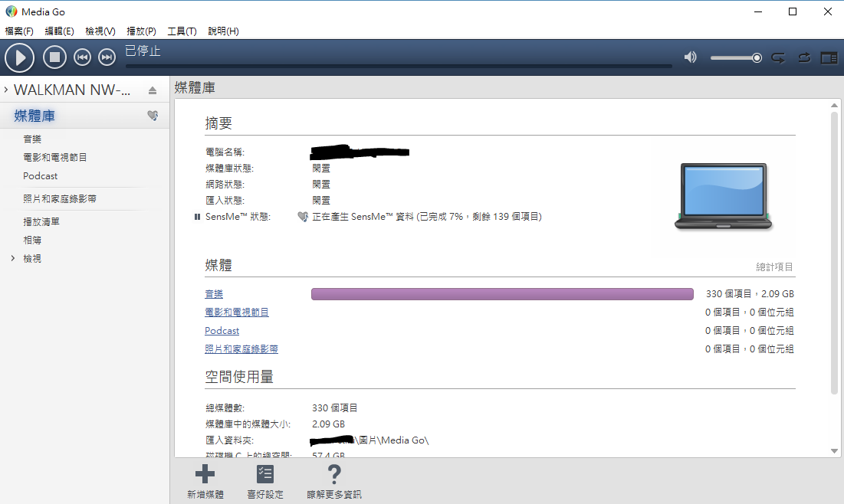Screen dimensions: 844x504
Task: Open 播放清單 in the sidebar
Action: point(41,221)
